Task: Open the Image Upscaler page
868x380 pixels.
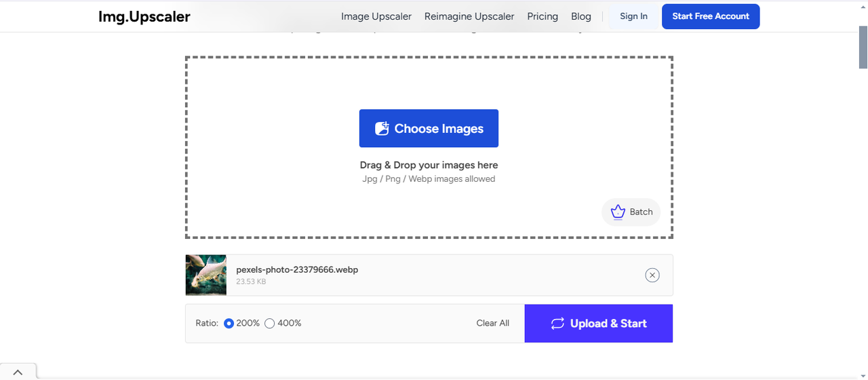Action: (376, 16)
